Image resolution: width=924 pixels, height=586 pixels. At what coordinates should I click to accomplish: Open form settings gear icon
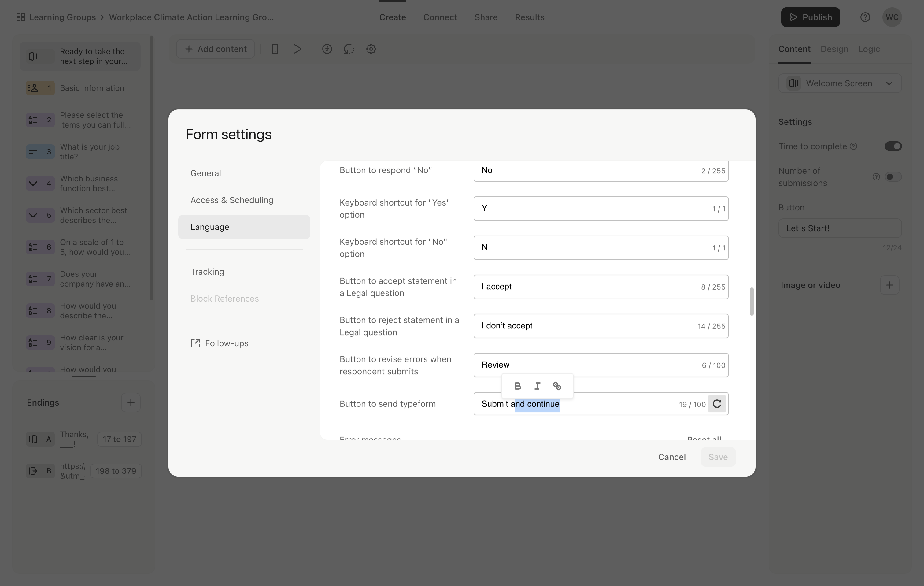pos(371,49)
